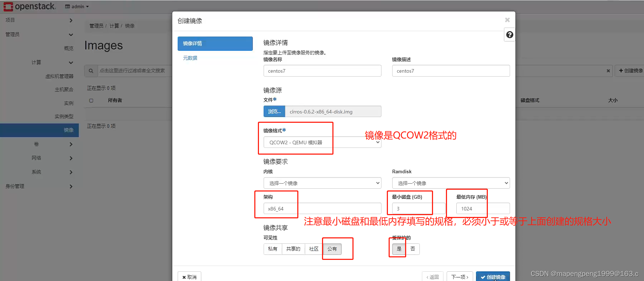Collapse the 管理员 sidebar section
Screen dimensions: 644x281
[39, 34]
